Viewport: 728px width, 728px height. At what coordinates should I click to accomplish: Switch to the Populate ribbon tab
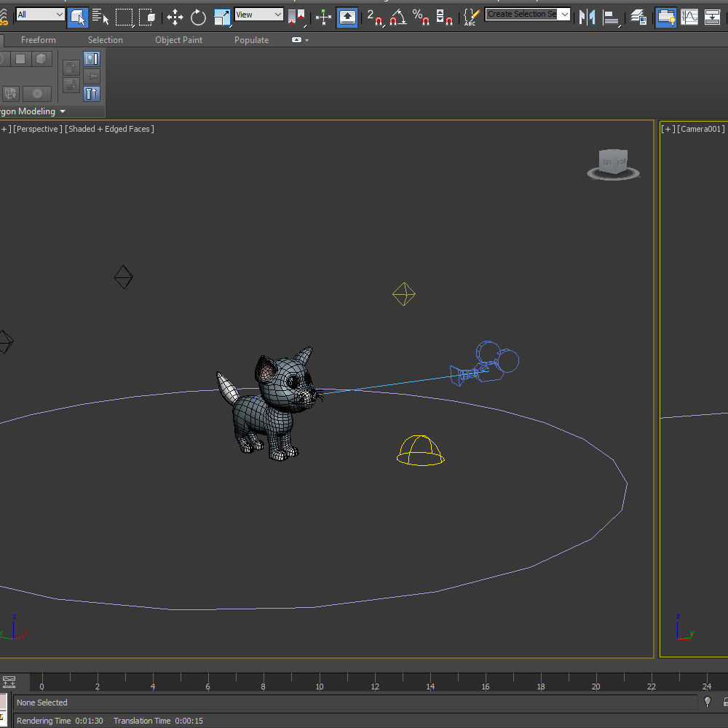pyautogui.click(x=252, y=40)
